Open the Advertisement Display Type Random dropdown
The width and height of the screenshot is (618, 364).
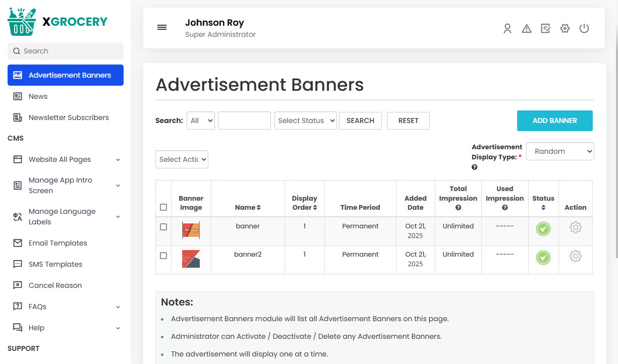tap(560, 151)
